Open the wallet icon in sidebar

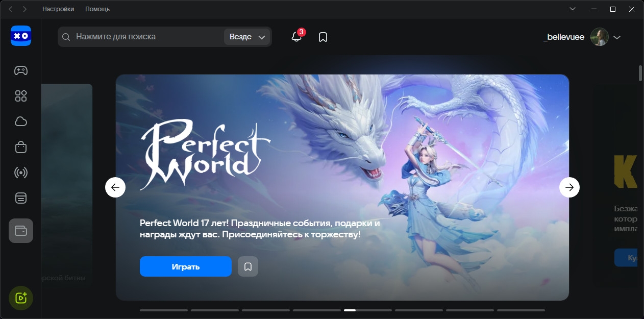pos(21,231)
